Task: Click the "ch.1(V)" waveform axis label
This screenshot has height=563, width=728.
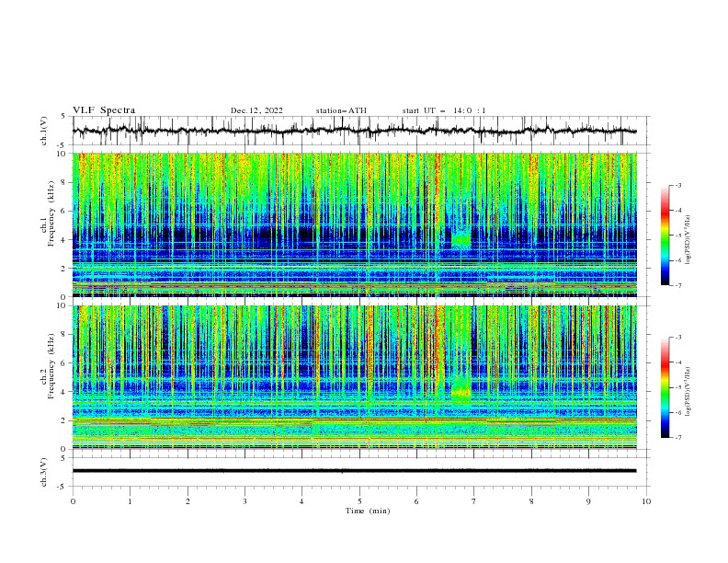Action: click(44, 131)
